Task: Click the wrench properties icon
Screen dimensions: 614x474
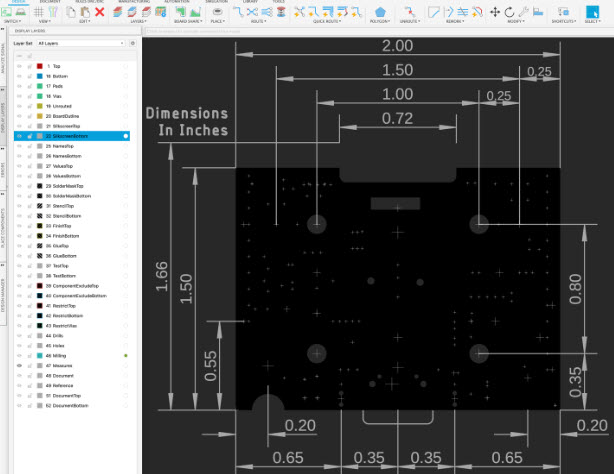Action: (524, 12)
